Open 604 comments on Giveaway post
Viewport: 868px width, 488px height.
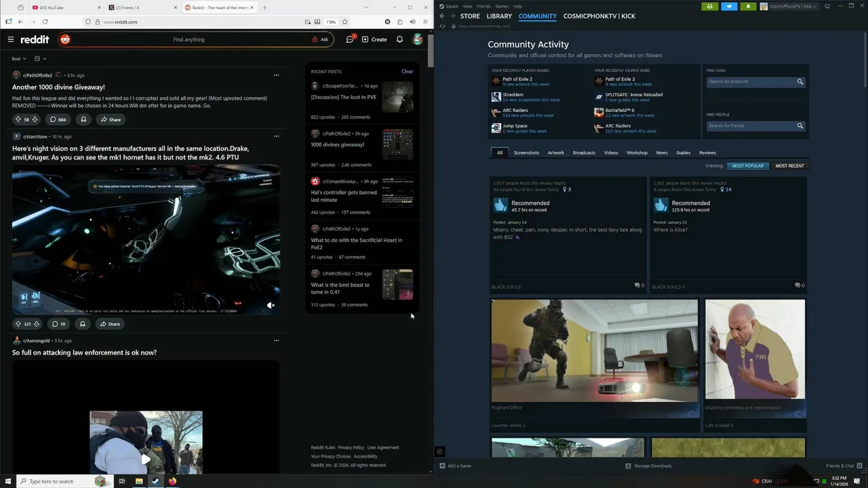pos(58,119)
